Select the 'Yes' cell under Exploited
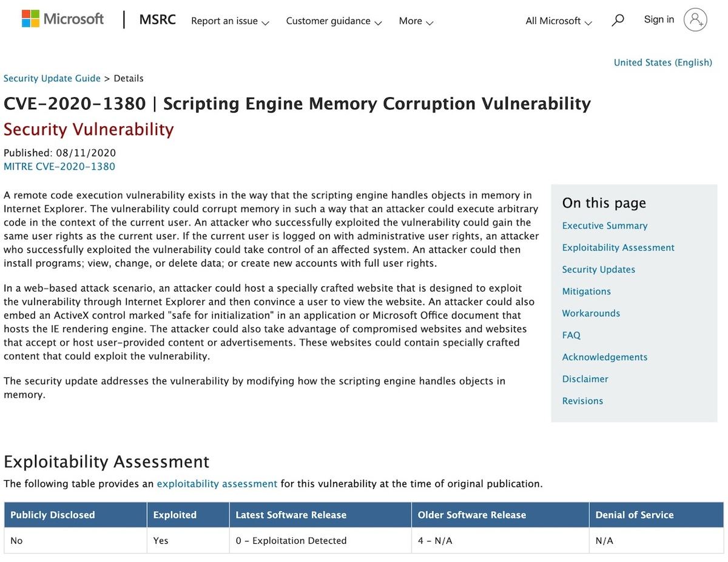 (x=188, y=540)
